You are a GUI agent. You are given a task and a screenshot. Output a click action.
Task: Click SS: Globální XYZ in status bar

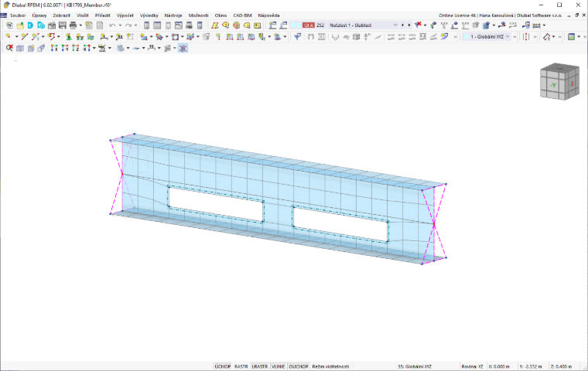point(415,366)
